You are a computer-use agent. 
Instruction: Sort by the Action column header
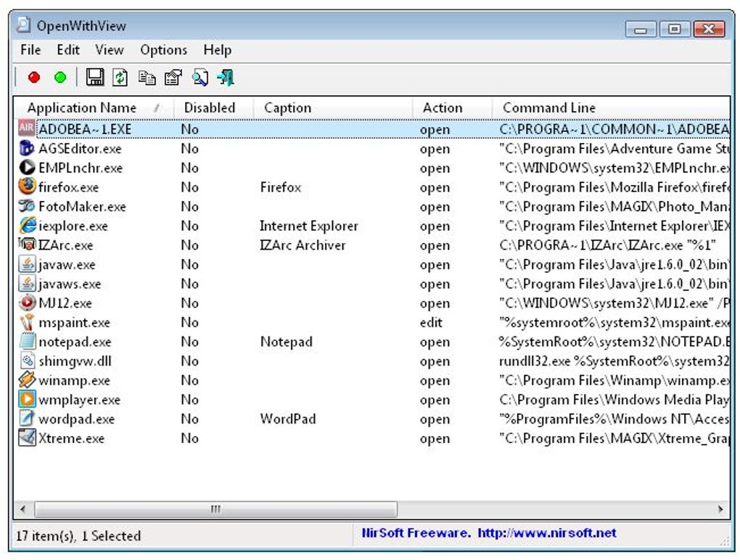click(452, 108)
